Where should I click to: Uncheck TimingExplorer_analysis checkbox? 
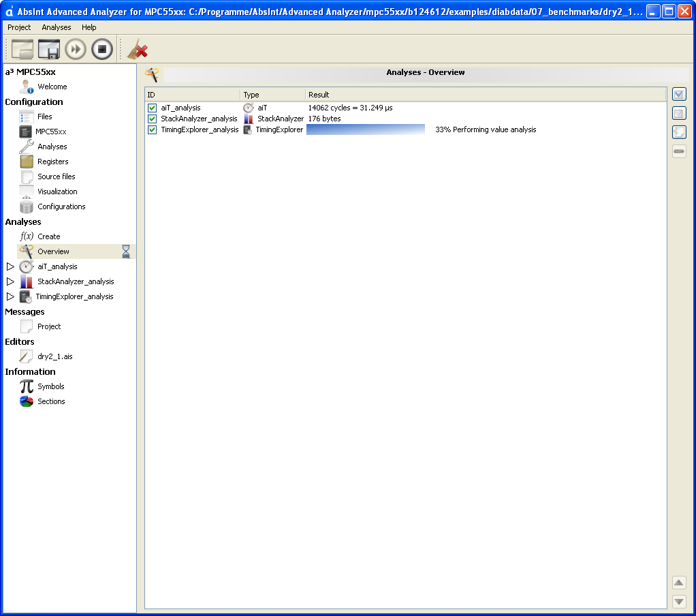[x=153, y=129]
